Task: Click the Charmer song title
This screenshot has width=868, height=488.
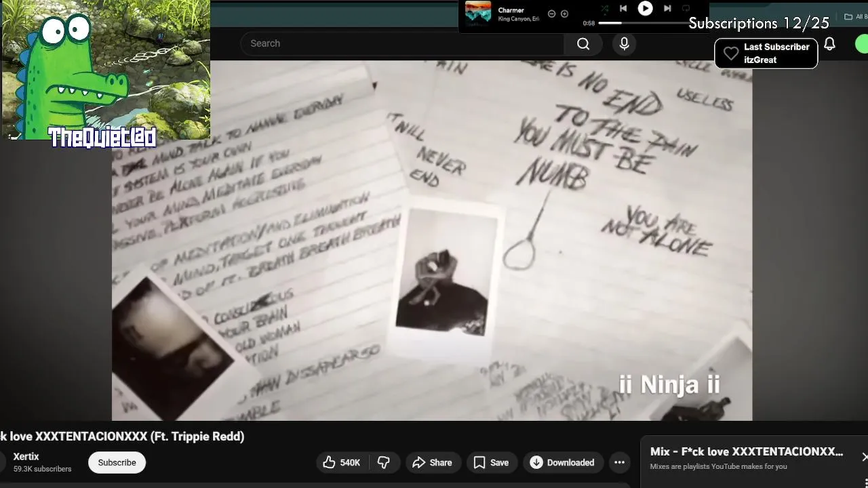Action: click(511, 10)
